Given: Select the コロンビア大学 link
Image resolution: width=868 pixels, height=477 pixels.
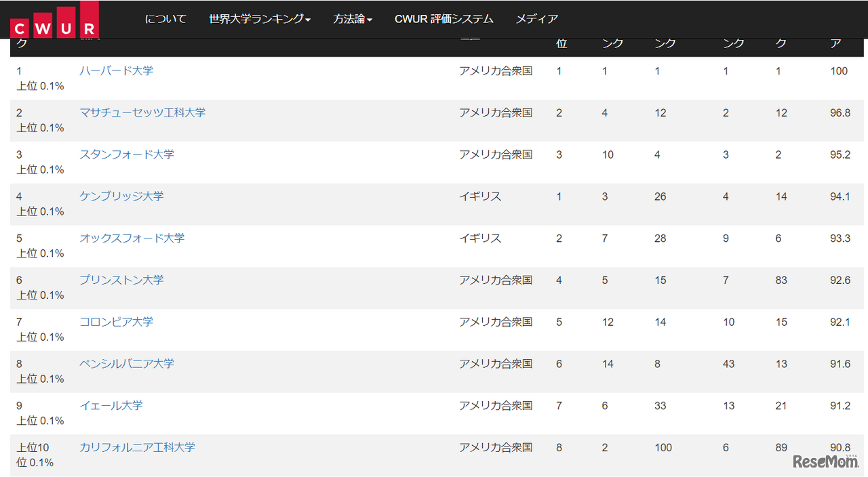Looking at the screenshot, I should tap(116, 322).
